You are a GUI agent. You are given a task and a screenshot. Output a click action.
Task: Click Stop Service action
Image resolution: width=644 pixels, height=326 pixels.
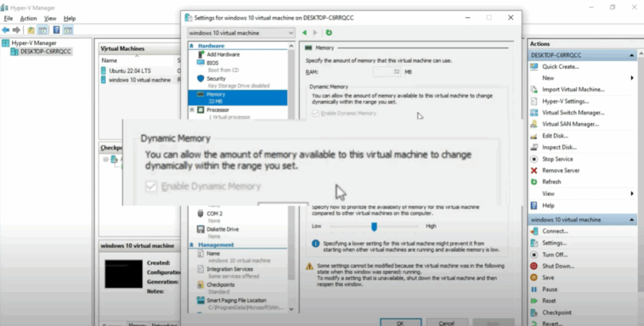(x=557, y=159)
